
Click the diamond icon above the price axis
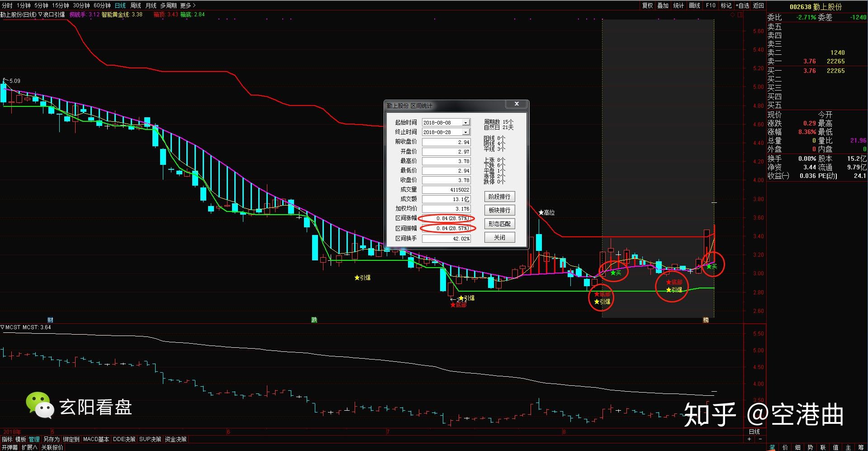733,15
